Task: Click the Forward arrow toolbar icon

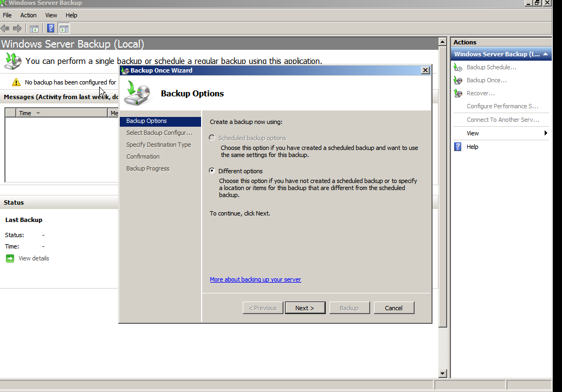Action: (17, 28)
